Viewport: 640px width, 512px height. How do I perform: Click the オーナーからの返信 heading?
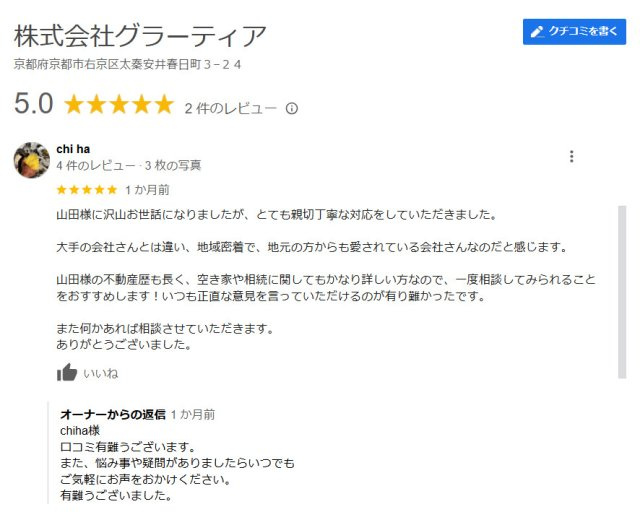[x=113, y=413]
